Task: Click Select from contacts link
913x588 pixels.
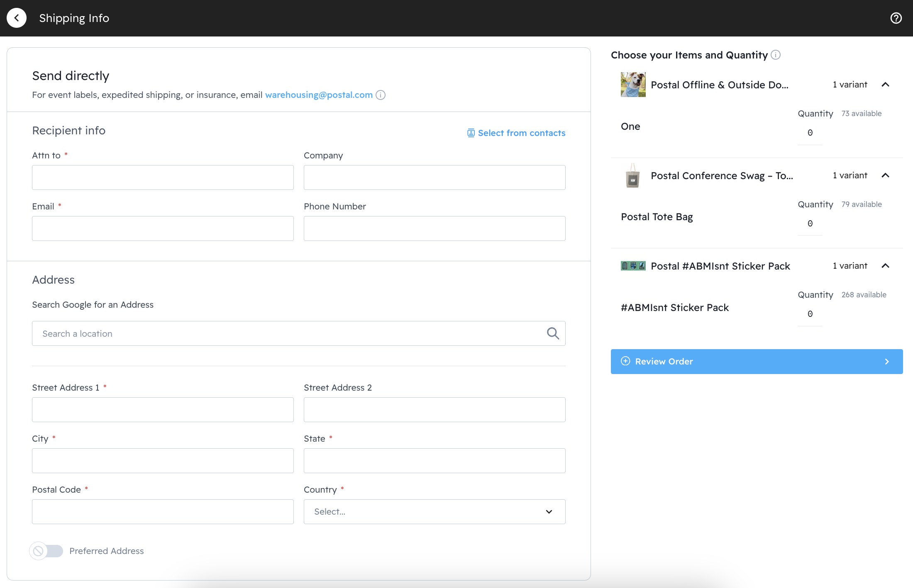Action: click(x=516, y=133)
